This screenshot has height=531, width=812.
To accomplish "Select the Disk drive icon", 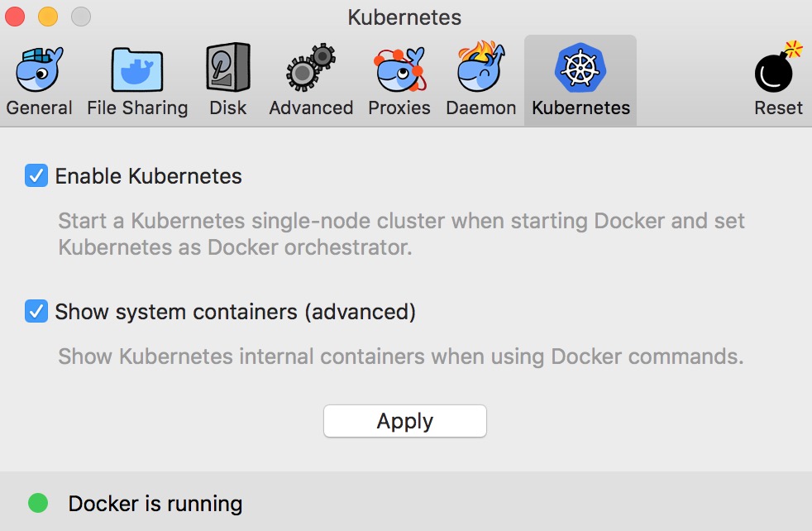I will (227, 69).
